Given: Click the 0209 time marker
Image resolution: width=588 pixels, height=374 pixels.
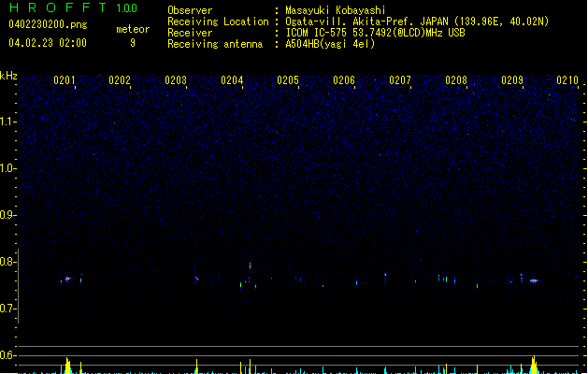Looking at the screenshot, I should (x=512, y=80).
